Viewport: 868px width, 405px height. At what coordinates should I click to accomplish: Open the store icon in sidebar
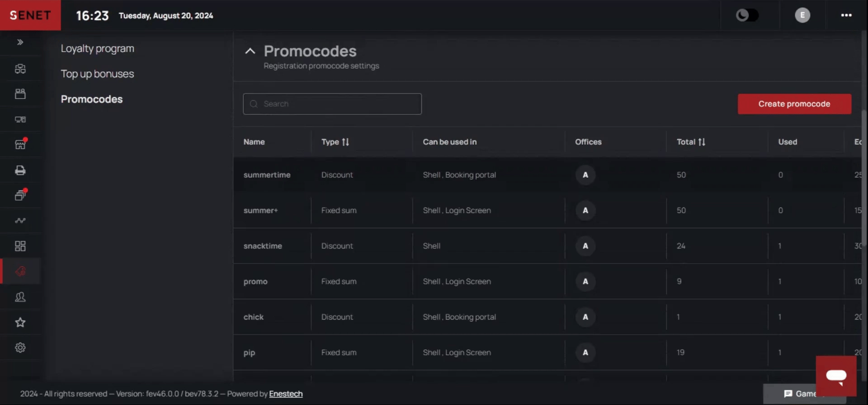click(20, 145)
